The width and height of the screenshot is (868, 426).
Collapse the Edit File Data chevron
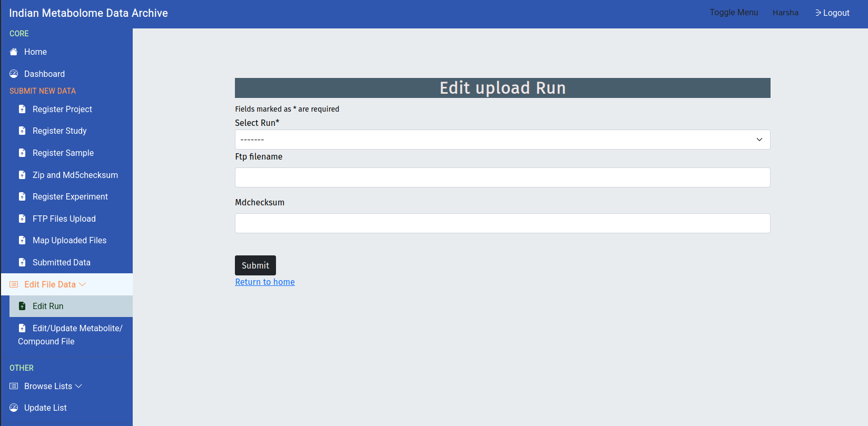click(x=82, y=284)
